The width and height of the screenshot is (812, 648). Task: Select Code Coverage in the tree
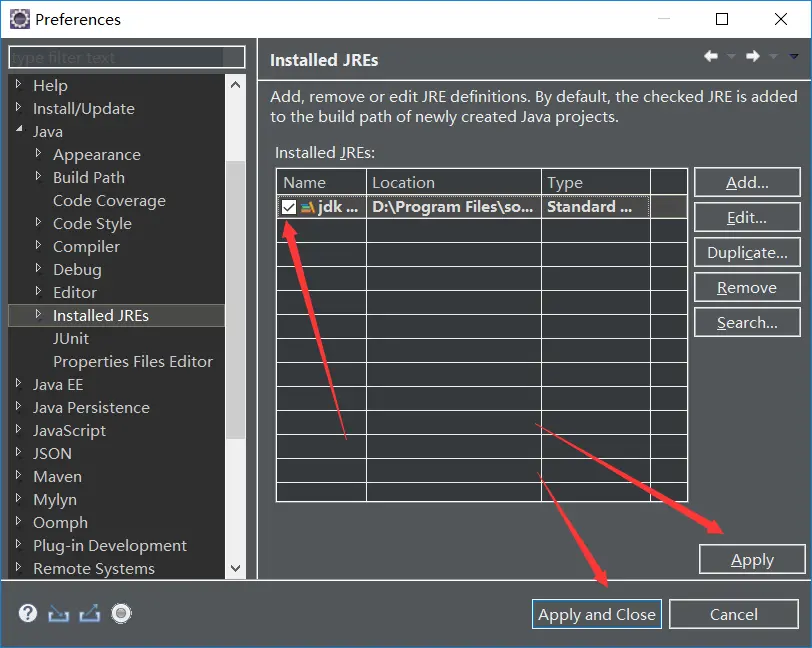[x=109, y=200]
